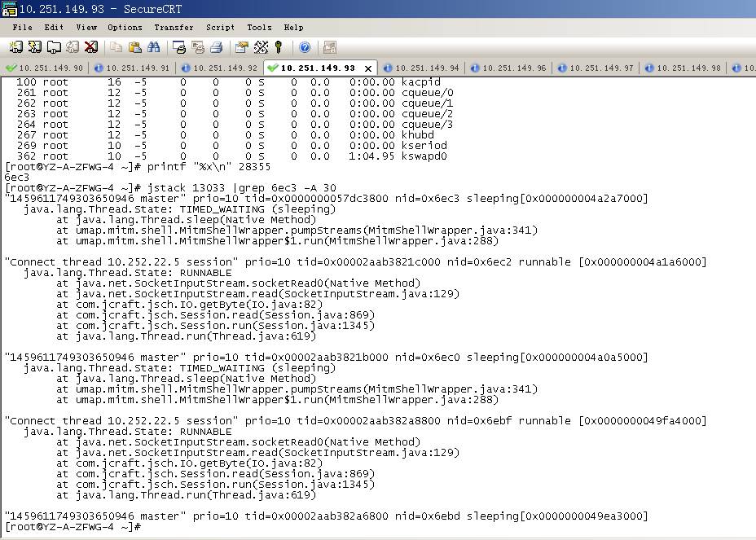
Task: Click the Connect in Tab icon
Action: tap(54, 47)
